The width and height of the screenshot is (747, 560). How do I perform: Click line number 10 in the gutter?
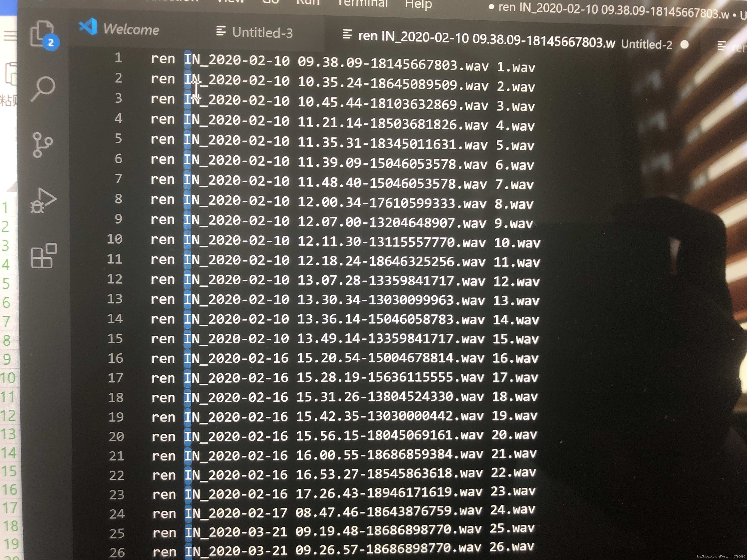click(x=115, y=239)
